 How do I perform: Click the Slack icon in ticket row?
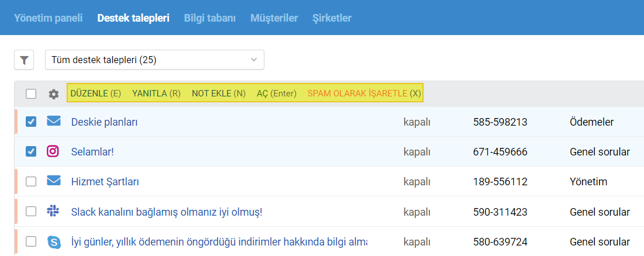coord(53,211)
